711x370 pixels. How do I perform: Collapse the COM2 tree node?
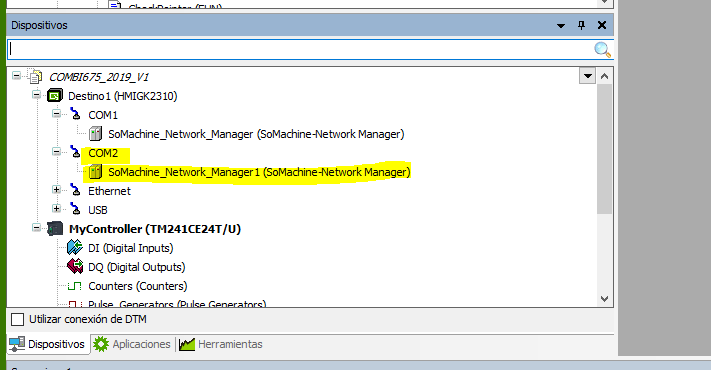point(56,151)
